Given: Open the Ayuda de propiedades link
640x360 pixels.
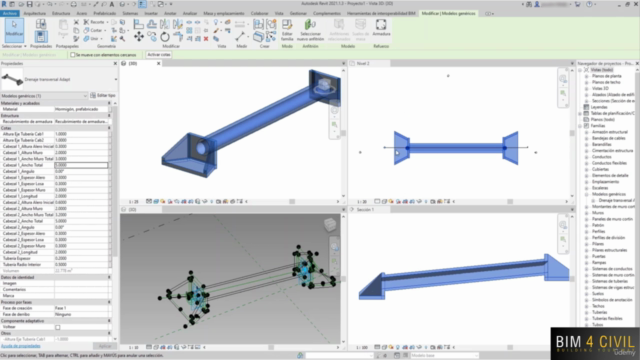Looking at the screenshot, I should tap(20, 346).
